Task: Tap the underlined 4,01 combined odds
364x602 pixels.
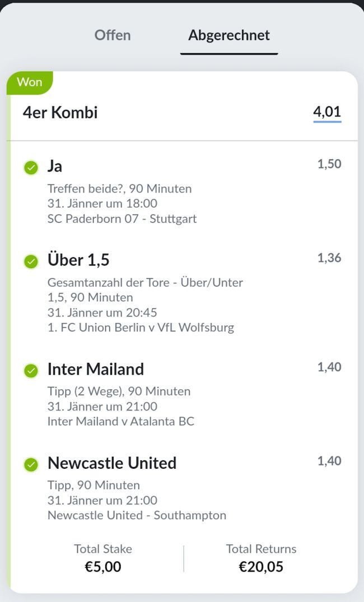Action: point(327,112)
